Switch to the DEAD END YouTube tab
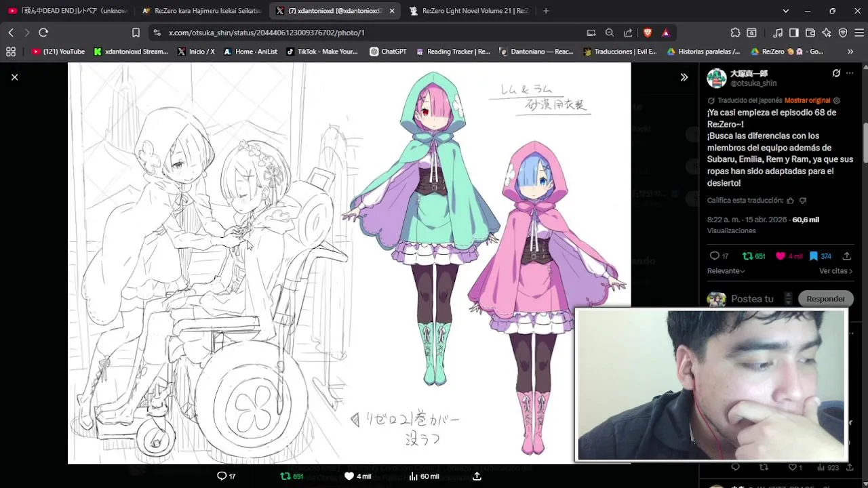The height and width of the screenshot is (488, 868). tap(67, 11)
